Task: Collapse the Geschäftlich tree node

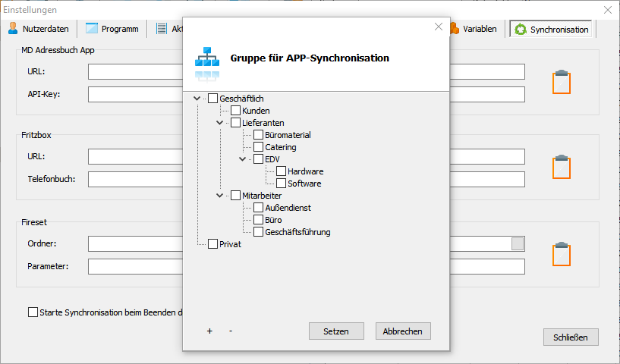Action: pyautogui.click(x=197, y=99)
